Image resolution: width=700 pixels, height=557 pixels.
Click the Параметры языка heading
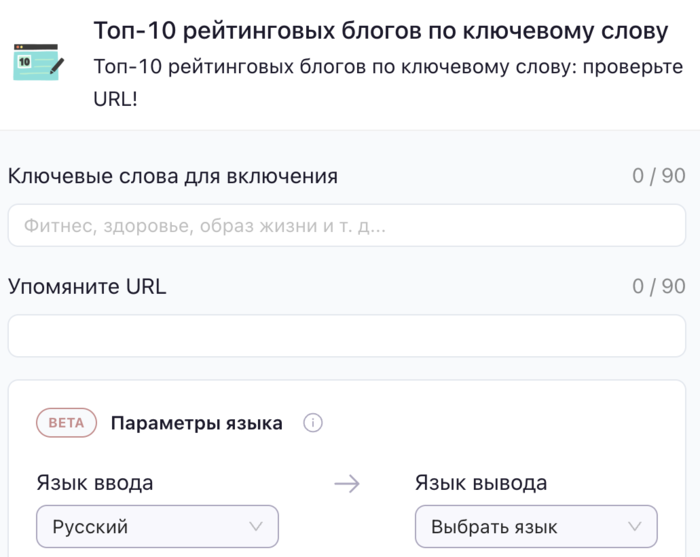pos(196,423)
